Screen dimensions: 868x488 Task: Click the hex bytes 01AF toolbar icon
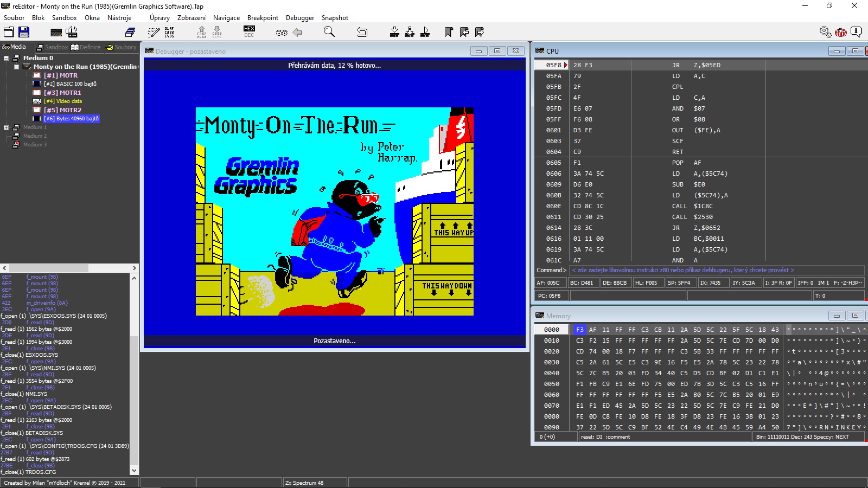pyautogui.click(x=169, y=33)
